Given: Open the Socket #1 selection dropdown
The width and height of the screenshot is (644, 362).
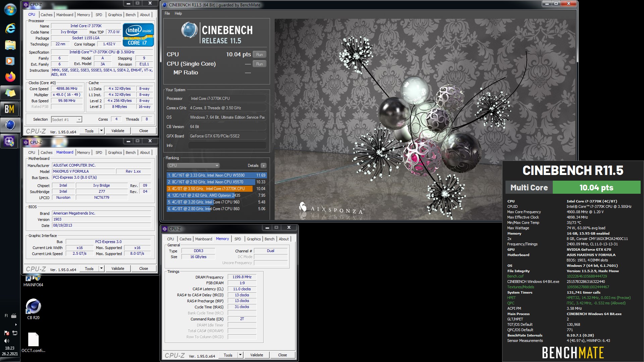Looking at the screenshot, I should coord(66,120).
